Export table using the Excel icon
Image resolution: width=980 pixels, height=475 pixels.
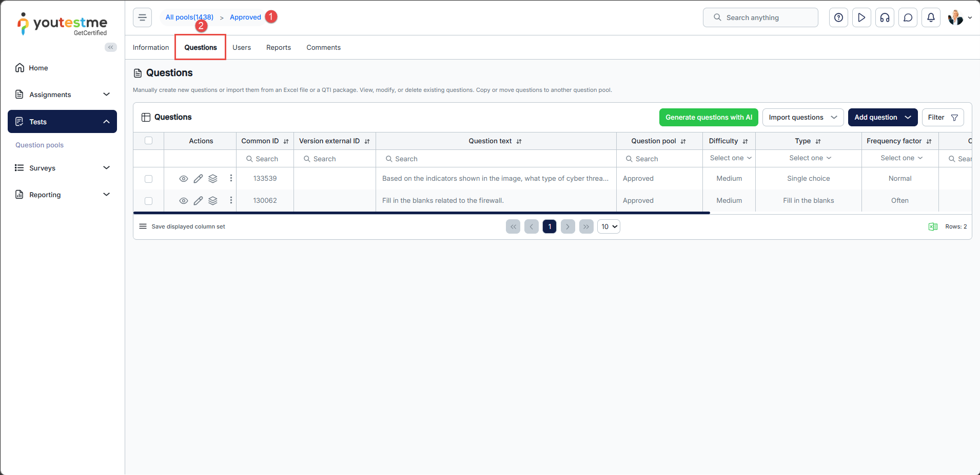click(933, 226)
